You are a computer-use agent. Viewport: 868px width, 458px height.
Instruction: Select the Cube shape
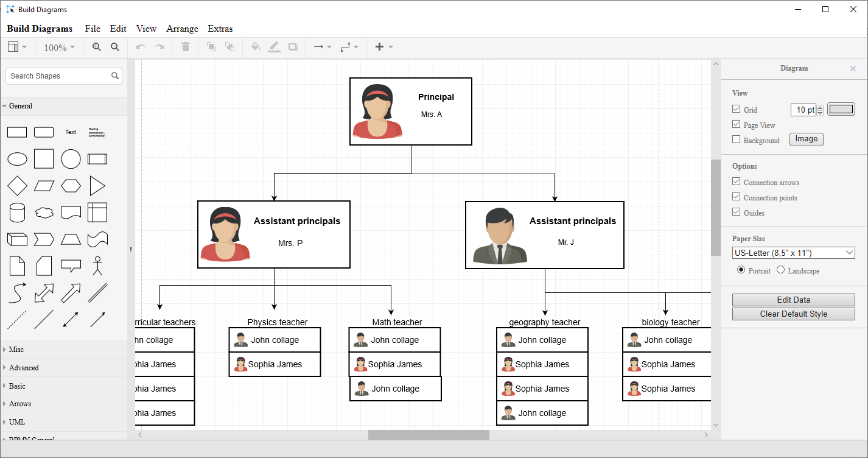coord(17,239)
